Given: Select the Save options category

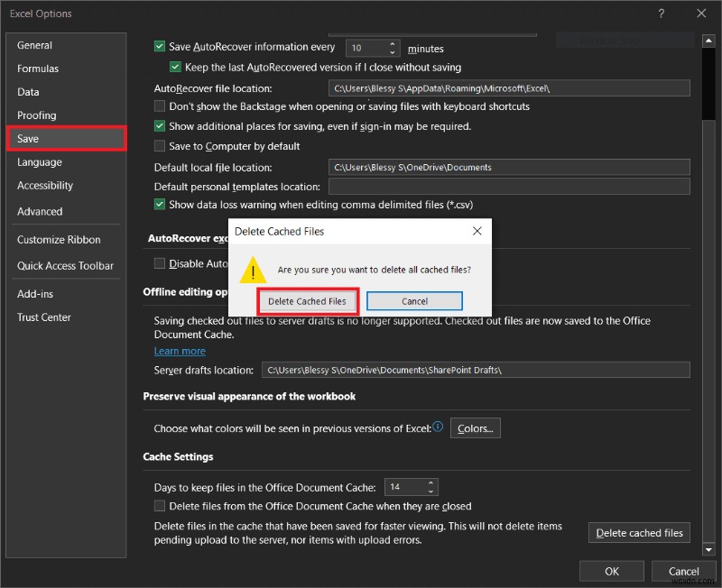Looking at the screenshot, I should [66, 139].
